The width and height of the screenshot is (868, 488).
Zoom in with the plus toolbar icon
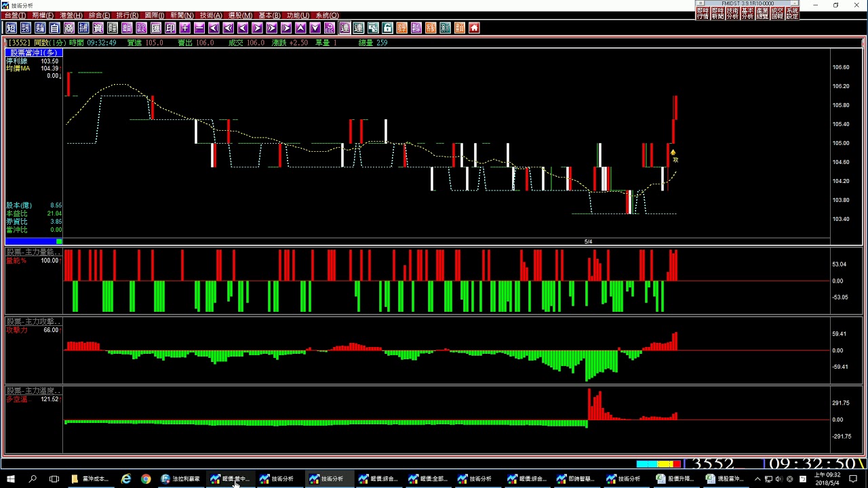pos(185,28)
